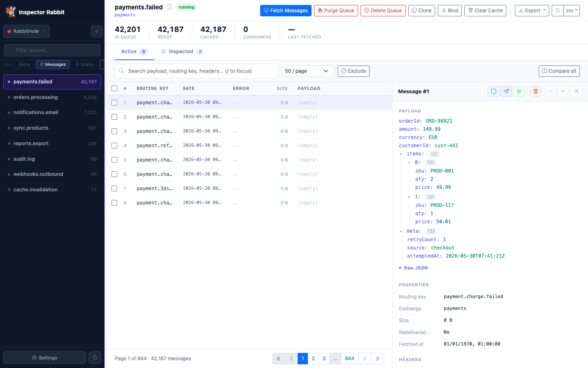The height and width of the screenshot is (368, 588).
Task: Switch to the Inspected tab
Action: 182,52
